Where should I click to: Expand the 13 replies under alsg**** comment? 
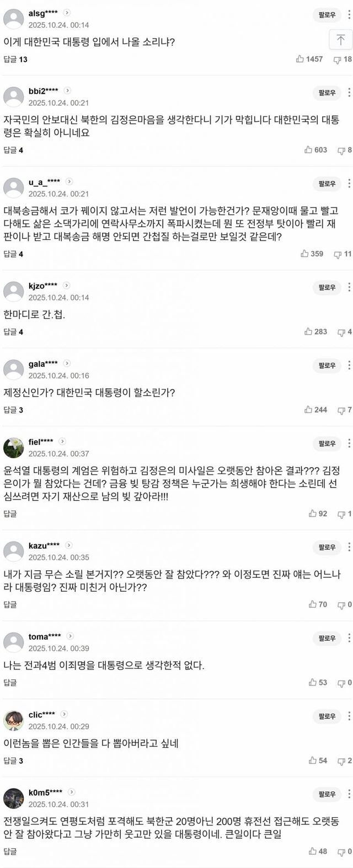tap(15, 60)
